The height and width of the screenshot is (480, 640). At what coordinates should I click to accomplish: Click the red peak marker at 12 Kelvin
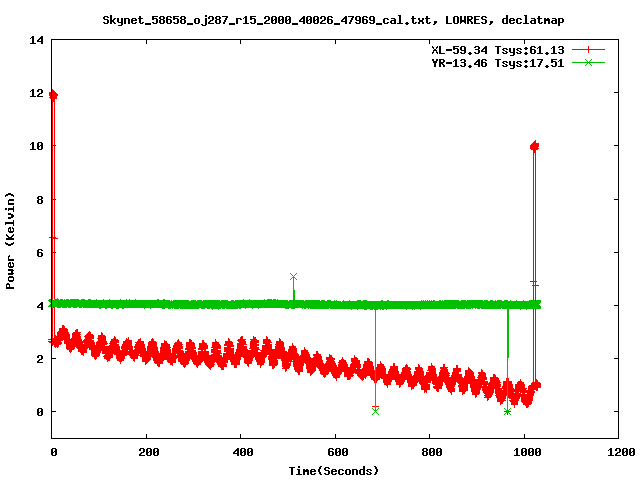point(53,95)
